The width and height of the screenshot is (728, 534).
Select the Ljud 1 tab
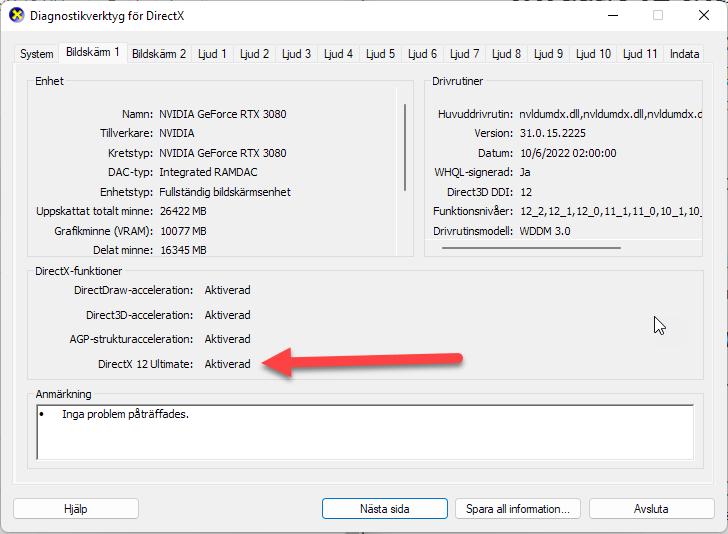pyautogui.click(x=212, y=54)
